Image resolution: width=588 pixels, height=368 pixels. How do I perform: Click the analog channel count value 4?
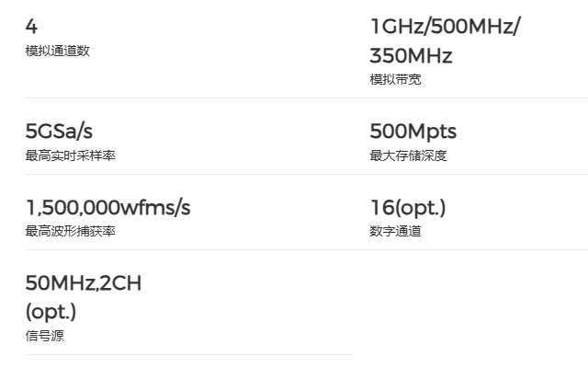(x=31, y=27)
